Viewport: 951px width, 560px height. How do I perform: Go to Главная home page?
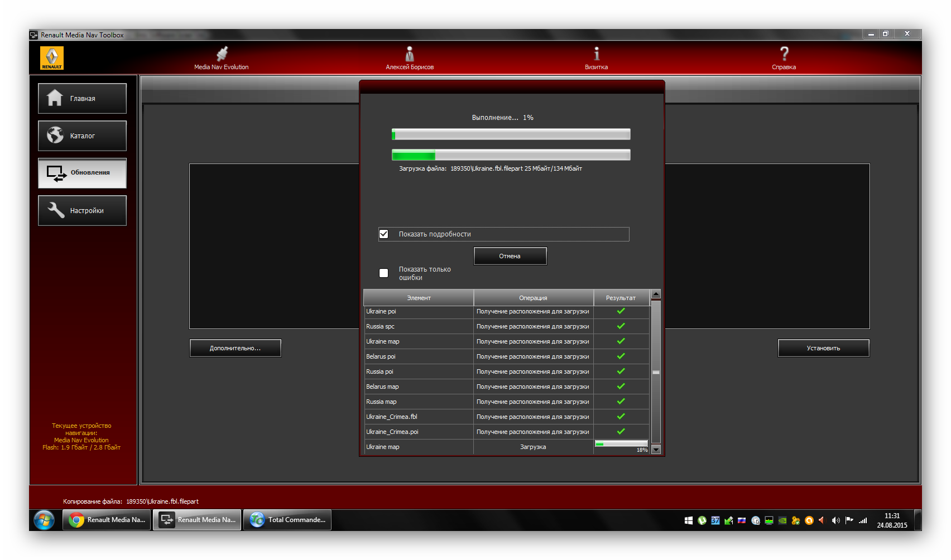coord(82,99)
